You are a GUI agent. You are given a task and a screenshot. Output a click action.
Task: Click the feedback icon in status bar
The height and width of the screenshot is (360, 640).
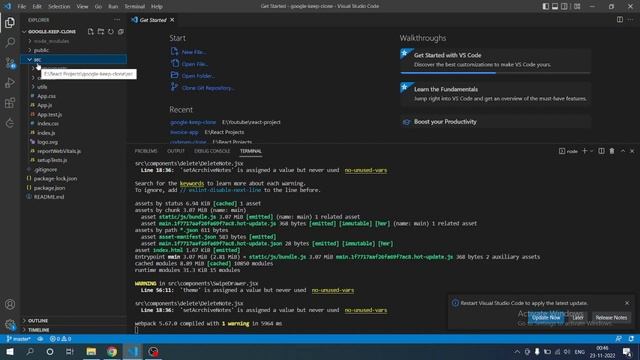click(619, 339)
